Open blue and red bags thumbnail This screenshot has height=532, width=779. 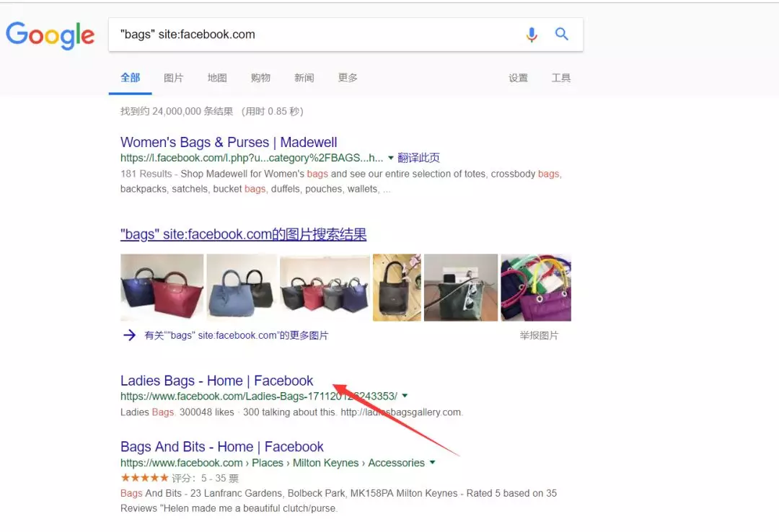click(x=162, y=287)
